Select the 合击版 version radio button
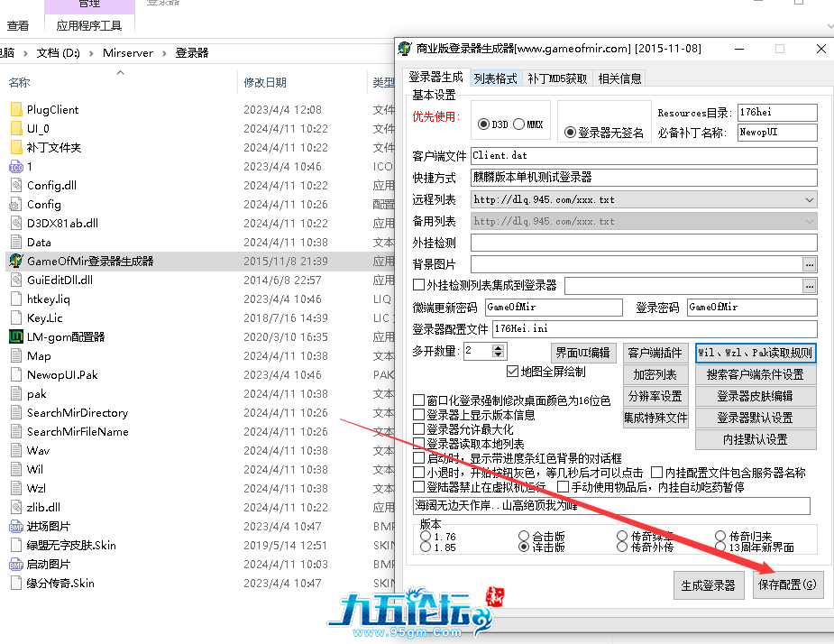The height and width of the screenshot is (644, 834). (523, 536)
